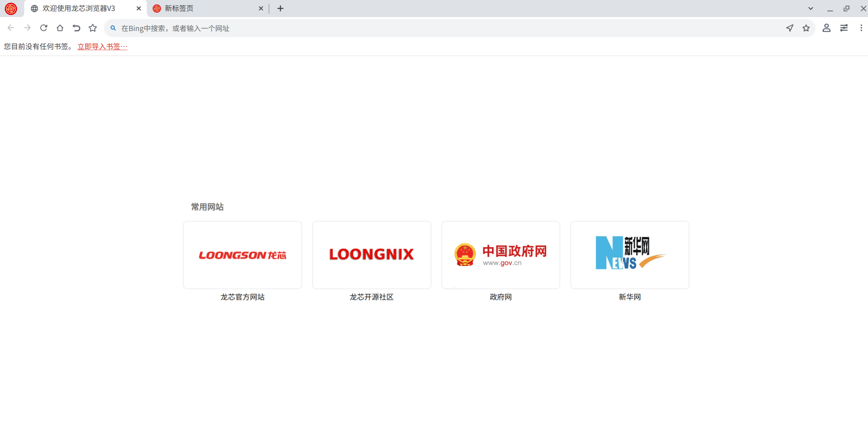Expand the tab search dropdown chevron
The height and width of the screenshot is (439, 868).
click(x=811, y=9)
